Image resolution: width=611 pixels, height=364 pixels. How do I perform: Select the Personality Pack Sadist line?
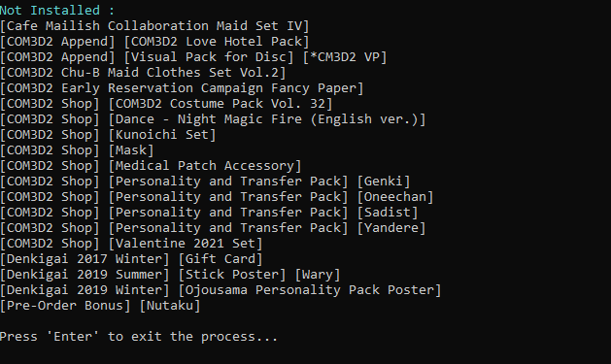209,213
